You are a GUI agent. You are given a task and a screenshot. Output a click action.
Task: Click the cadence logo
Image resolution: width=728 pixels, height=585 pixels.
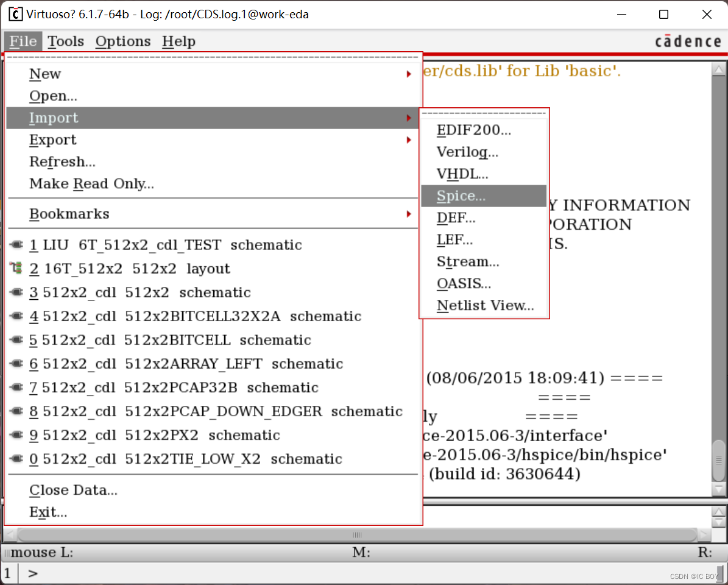tap(688, 41)
